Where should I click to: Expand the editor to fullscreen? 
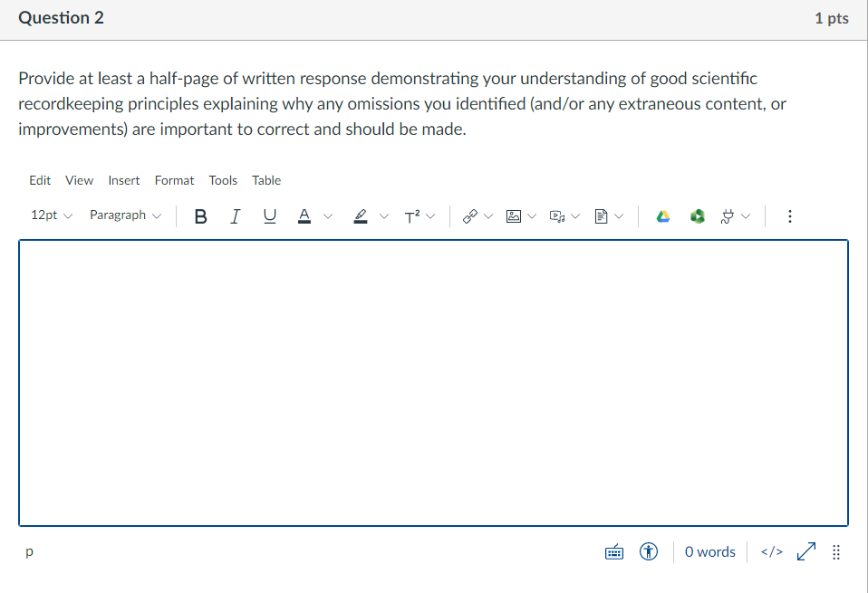click(x=806, y=551)
